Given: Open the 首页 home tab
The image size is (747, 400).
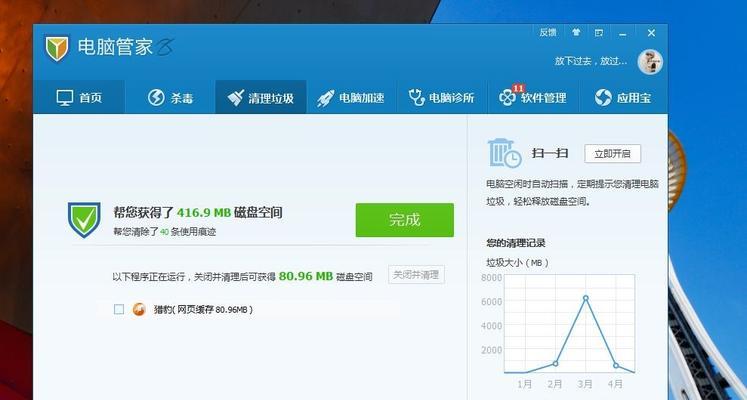Looking at the screenshot, I should pos(79,98).
